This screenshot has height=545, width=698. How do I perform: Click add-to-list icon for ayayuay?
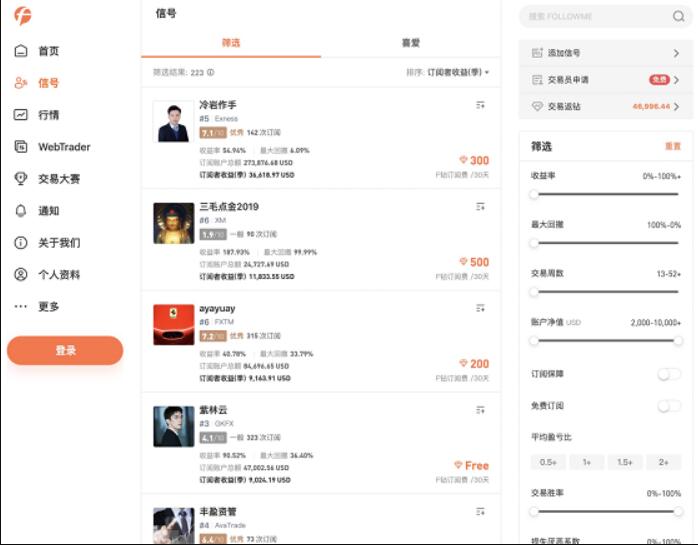click(480, 308)
